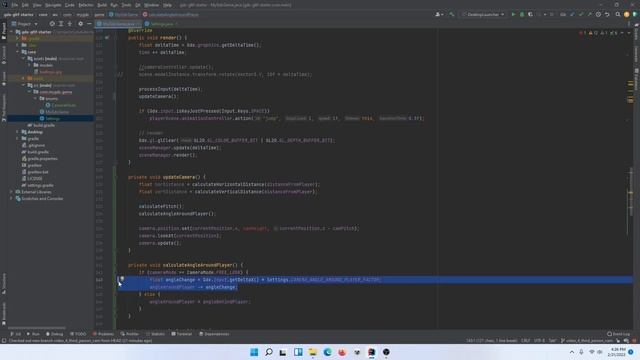Screen dimensions: 640x360
Task: Open File Explorer from taskbar
Action: coord(313,352)
